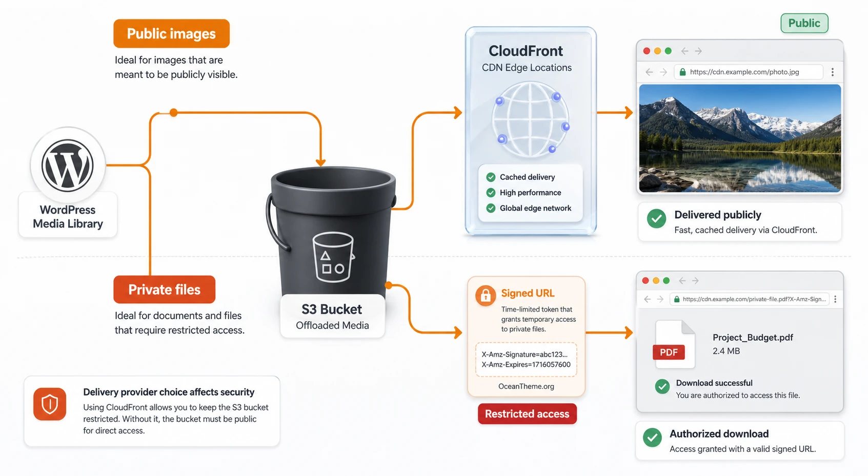This screenshot has height=476, width=868.
Task: Click the Offloaded Media caption
Action: pyautogui.click(x=332, y=325)
